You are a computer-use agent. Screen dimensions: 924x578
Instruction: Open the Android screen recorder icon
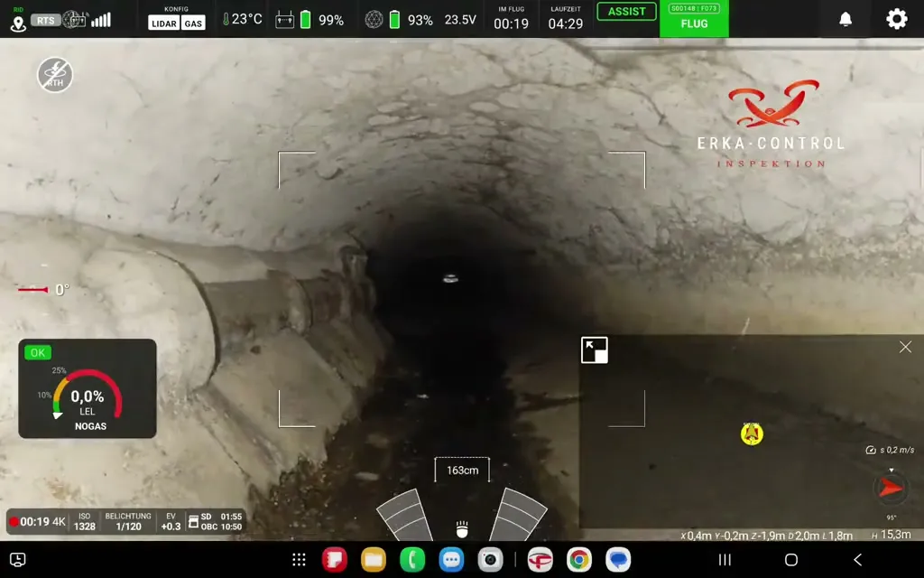pos(18,560)
